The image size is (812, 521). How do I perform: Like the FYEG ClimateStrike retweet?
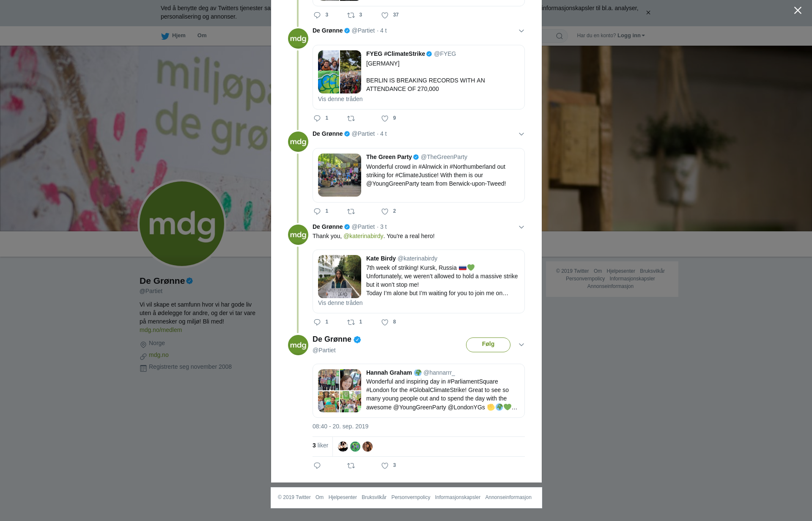(385, 118)
